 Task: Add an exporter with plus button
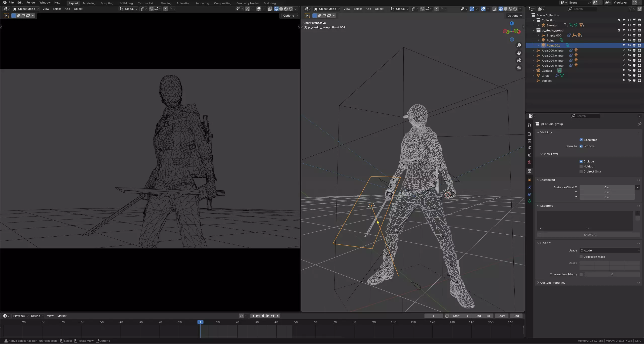(x=638, y=213)
